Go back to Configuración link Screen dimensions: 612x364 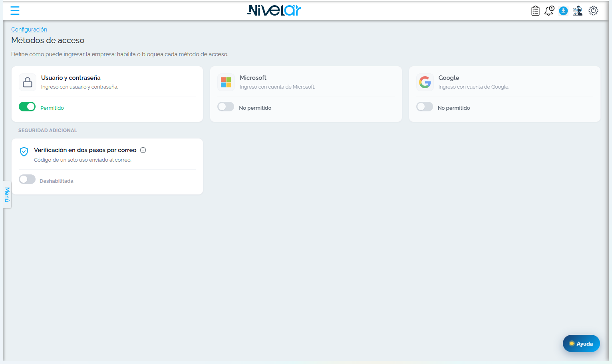[x=29, y=30]
